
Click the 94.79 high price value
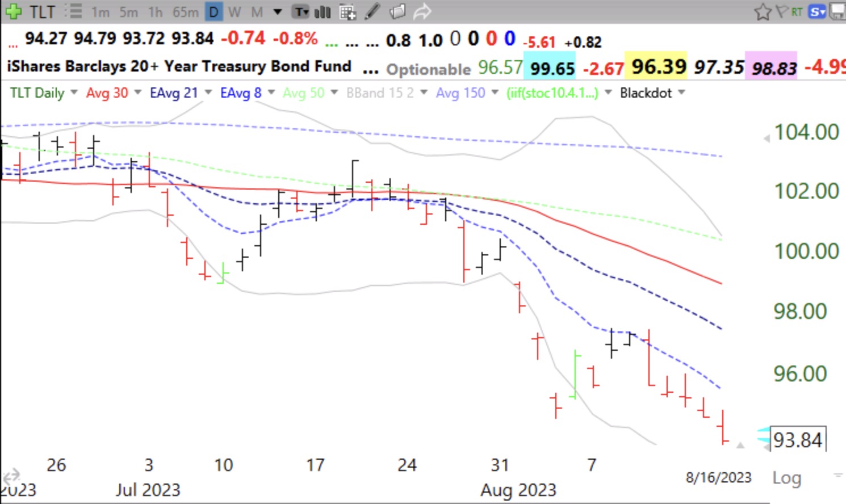pos(95,39)
